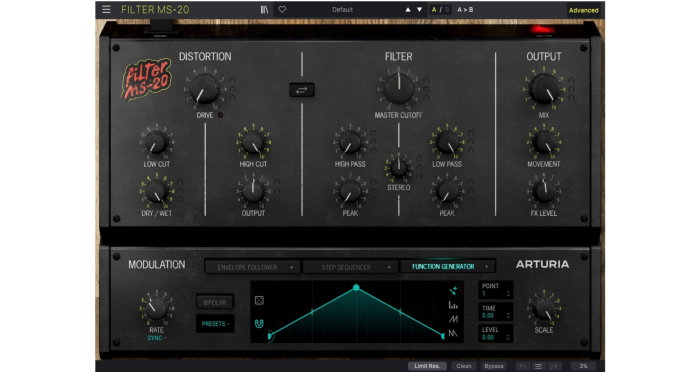Viewport: 700px width, 372px height.
Task: Click the top function curve point
Action: point(356,288)
